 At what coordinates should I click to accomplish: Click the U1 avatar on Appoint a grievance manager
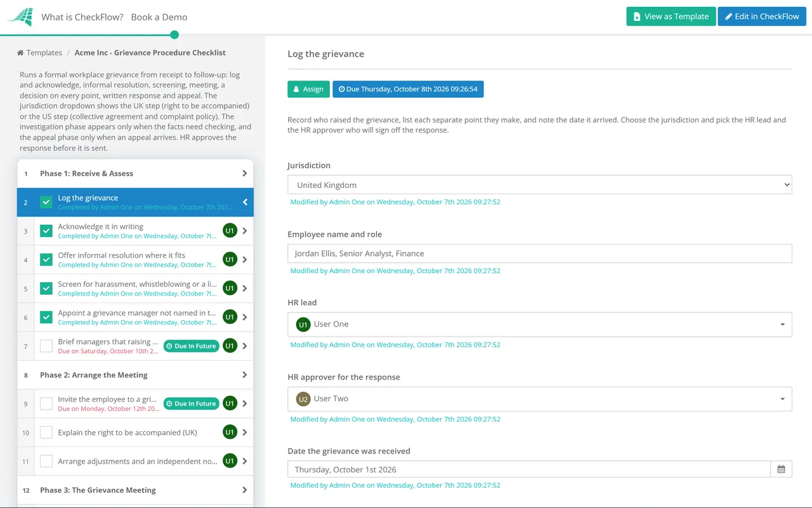tap(230, 317)
